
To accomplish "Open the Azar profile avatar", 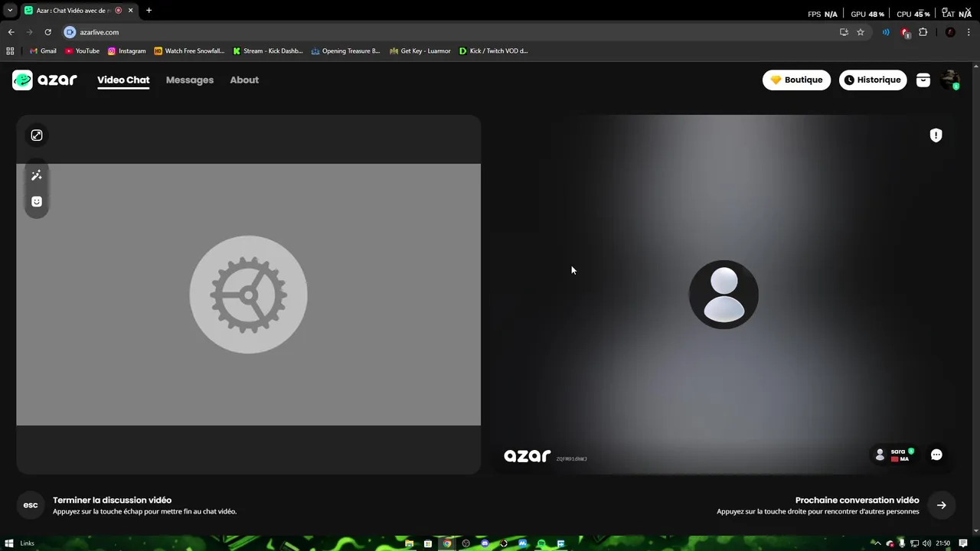I will 950,80.
